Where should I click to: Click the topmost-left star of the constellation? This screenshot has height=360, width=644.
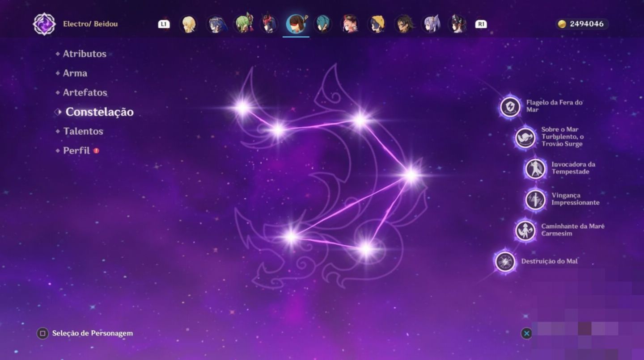242,107
